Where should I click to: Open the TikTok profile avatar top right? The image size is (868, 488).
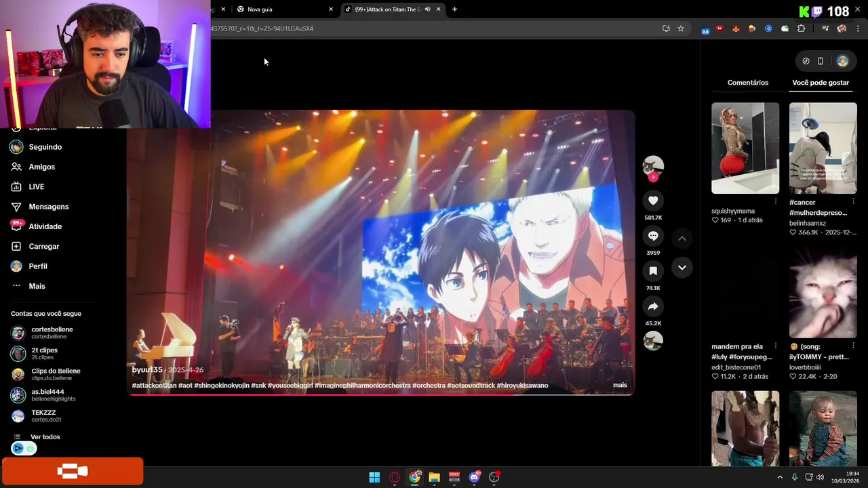[843, 61]
